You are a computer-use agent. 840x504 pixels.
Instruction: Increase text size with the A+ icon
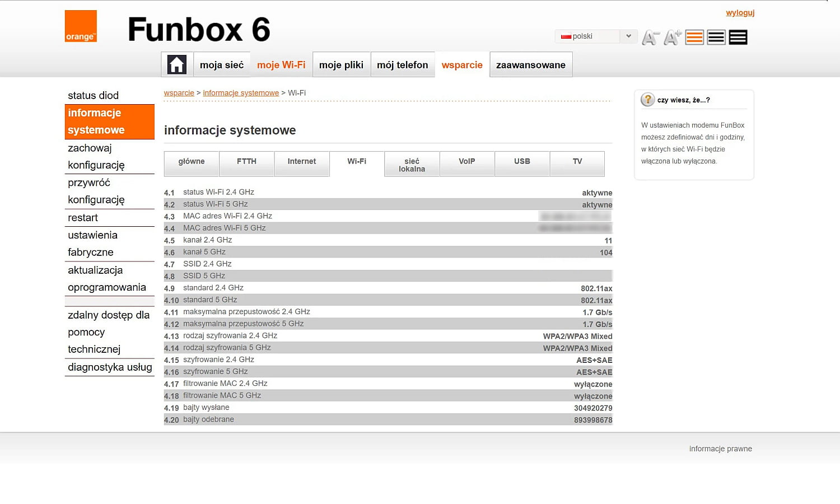point(672,37)
